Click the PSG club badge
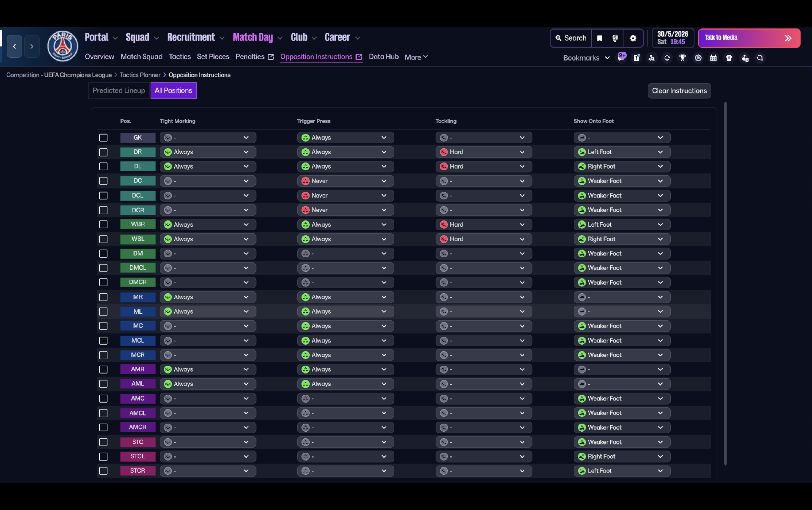The image size is (812, 510). 62,46
